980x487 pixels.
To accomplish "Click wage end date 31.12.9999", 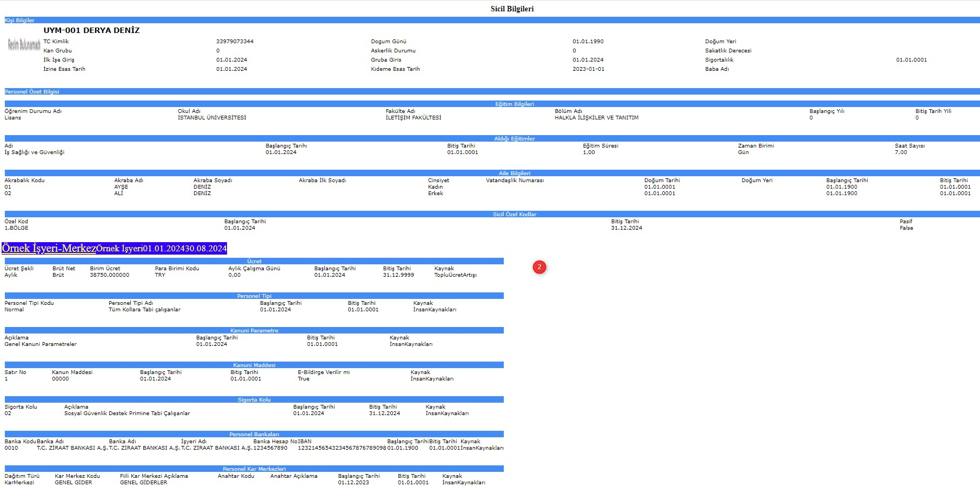I will (x=398, y=275).
